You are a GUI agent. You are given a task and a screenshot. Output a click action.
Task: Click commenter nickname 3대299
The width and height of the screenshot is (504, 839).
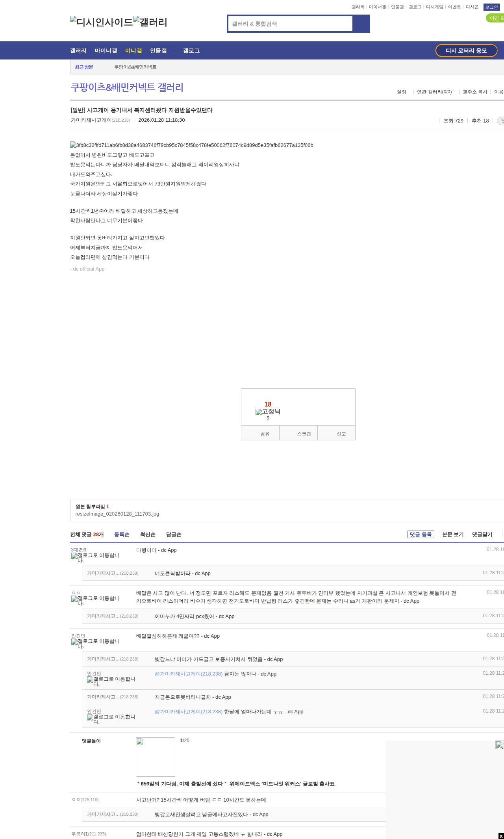(79, 550)
